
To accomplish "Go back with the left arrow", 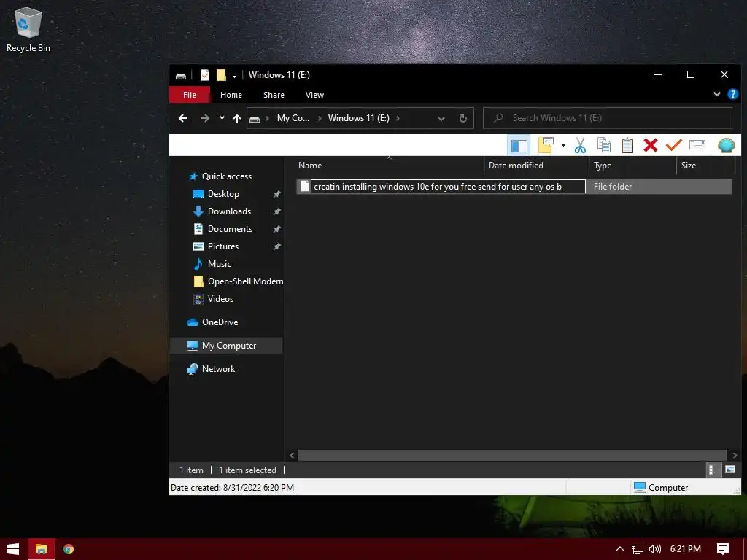I will coord(183,118).
